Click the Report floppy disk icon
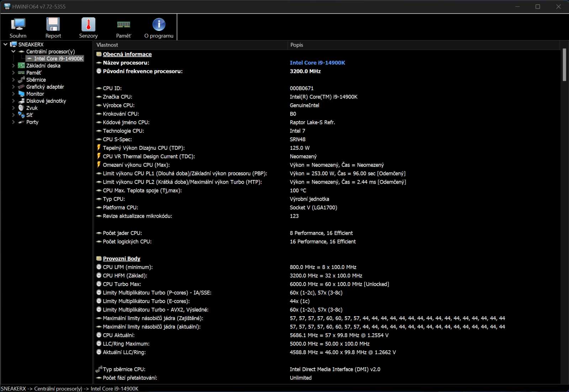Image resolution: width=569 pixels, height=392 pixels. pyautogui.click(x=53, y=25)
